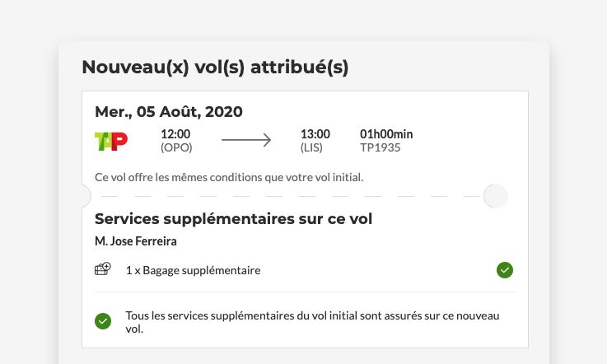Viewport: 607px width, 364px height.
Task: Select the 12:00 departure time
Action: click(175, 134)
